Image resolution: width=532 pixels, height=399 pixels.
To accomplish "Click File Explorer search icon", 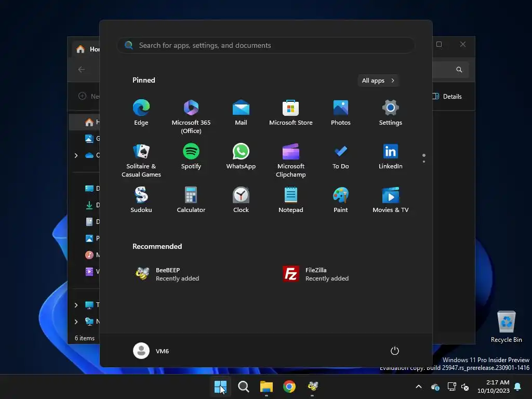I will click(x=459, y=70).
